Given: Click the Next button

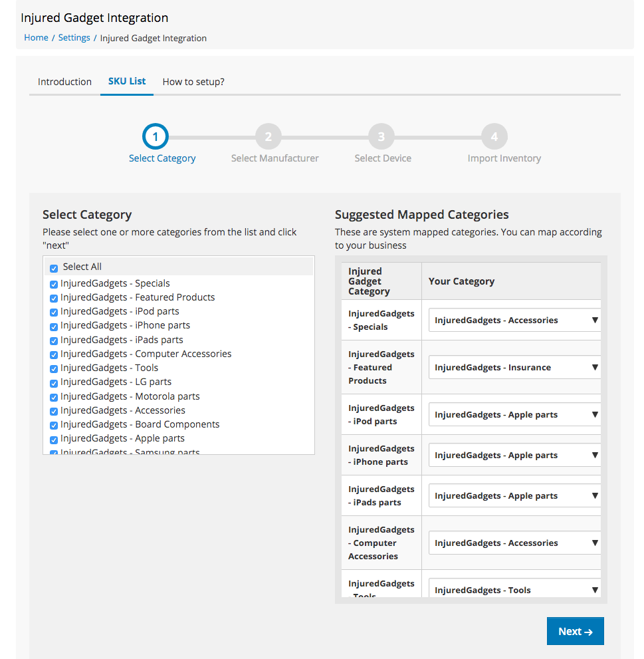Looking at the screenshot, I should coord(575,631).
